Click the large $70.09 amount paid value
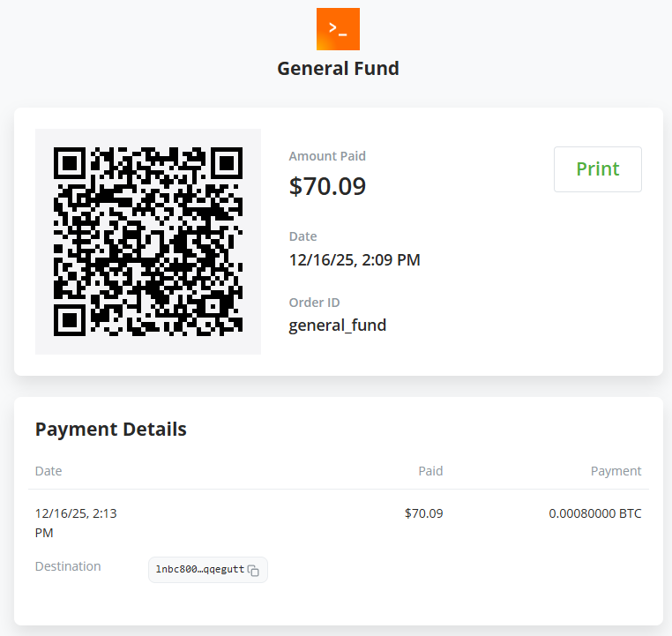This screenshot has height=636, width=672. coord(327,186)
